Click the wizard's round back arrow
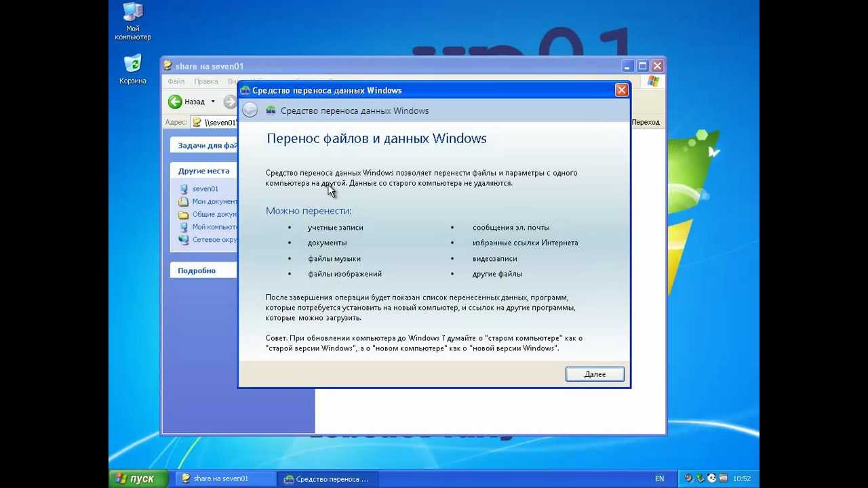 250,110
